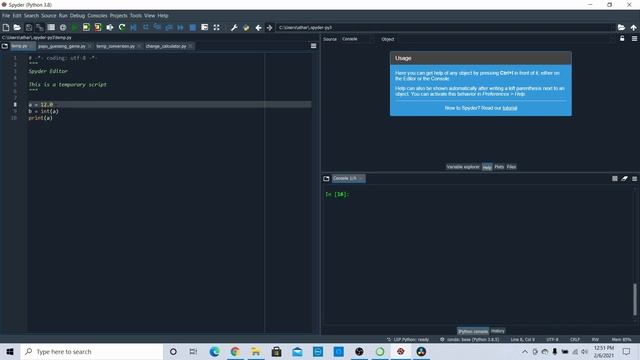The height and width of the screenshot is (360, 640).
Task: Open the View menu
Action: click(x=149, y=16)
